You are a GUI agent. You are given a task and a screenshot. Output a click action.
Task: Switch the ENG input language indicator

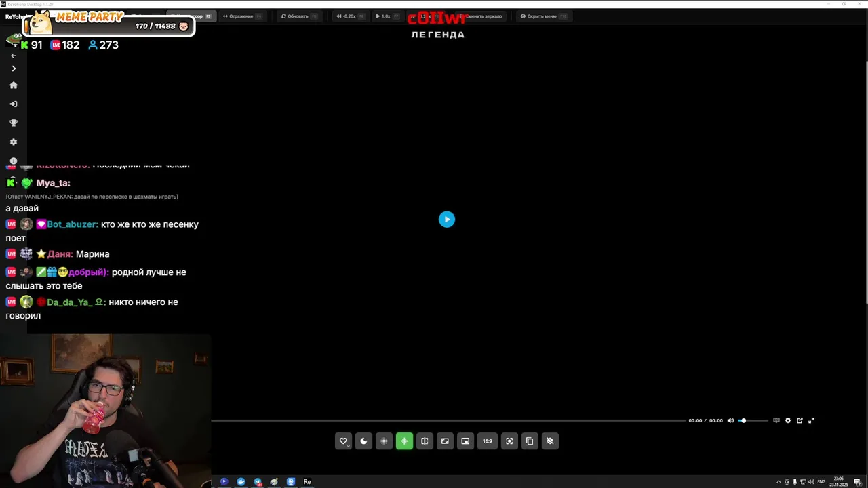tap(822, 482)
